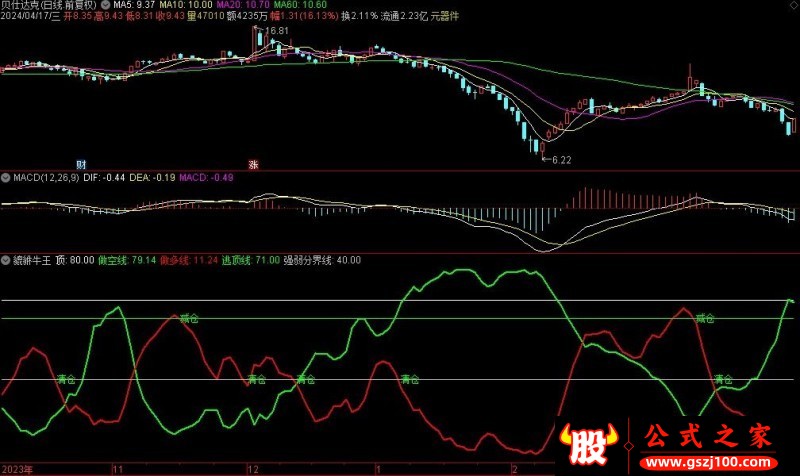The width and height of the screenshot is (800, 476).
Task: Click the float value 流通2.23亿
Action: (x=404, y=16)
